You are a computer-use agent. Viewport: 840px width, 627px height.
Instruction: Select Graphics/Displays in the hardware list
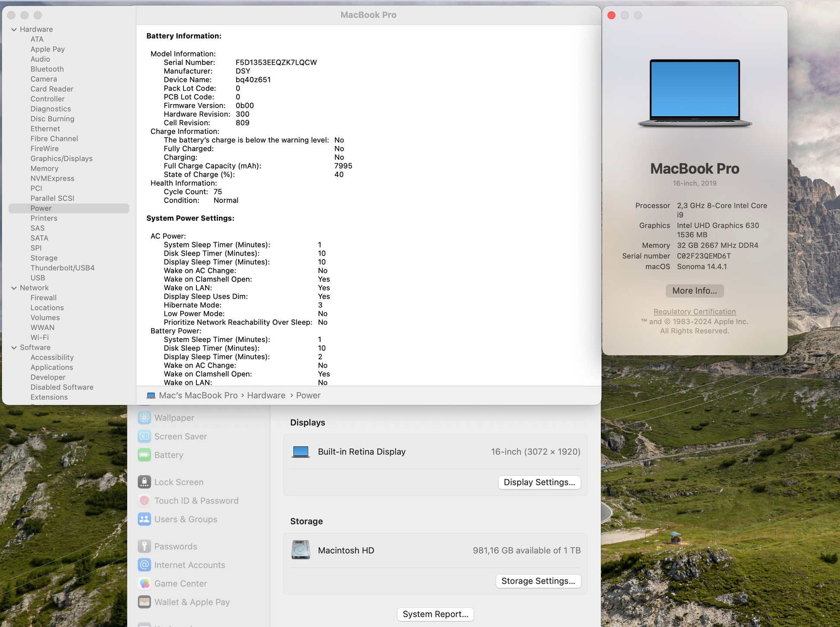61,158
